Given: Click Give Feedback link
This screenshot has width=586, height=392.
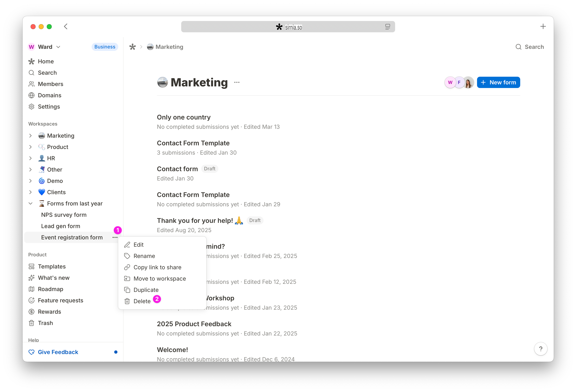Looking at the screenshot, I should [x=58, y=352].
